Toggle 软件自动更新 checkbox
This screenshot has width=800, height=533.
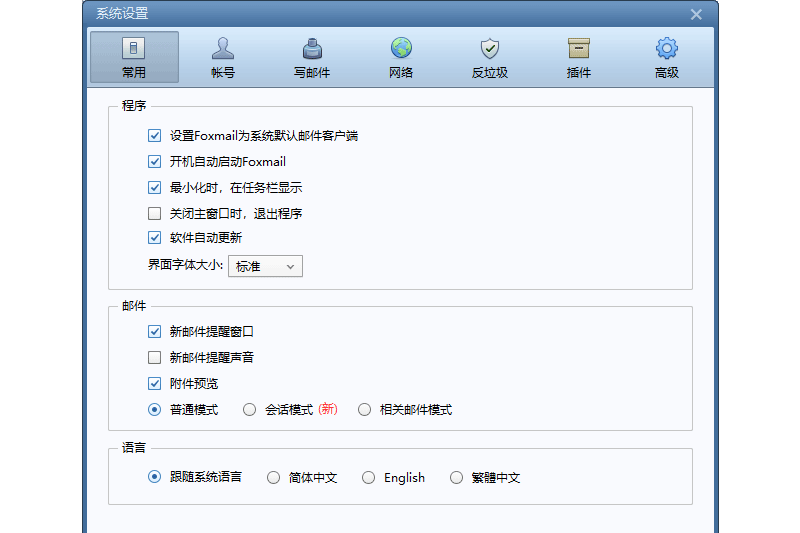click(x=154, y=238)
